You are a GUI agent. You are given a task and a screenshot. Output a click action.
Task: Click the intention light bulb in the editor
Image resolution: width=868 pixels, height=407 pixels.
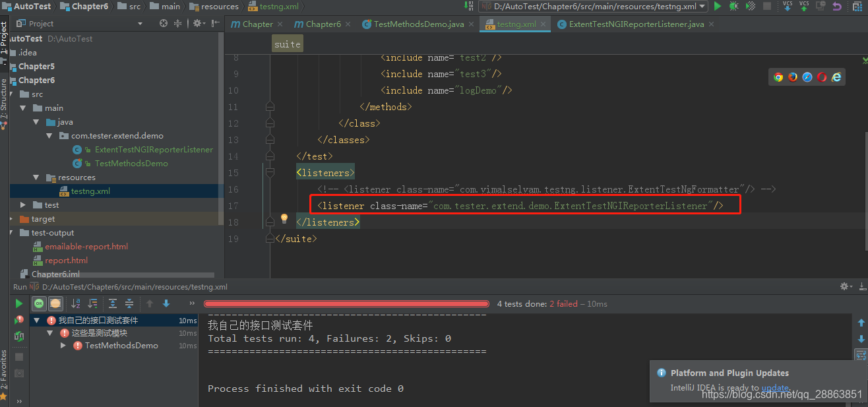284,218
